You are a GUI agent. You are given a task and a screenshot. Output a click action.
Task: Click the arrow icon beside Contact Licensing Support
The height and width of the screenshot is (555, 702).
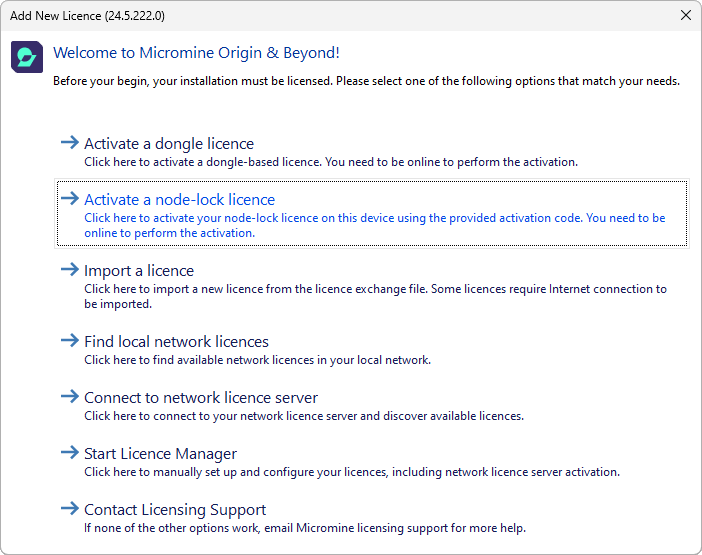[x=69, y=509]
